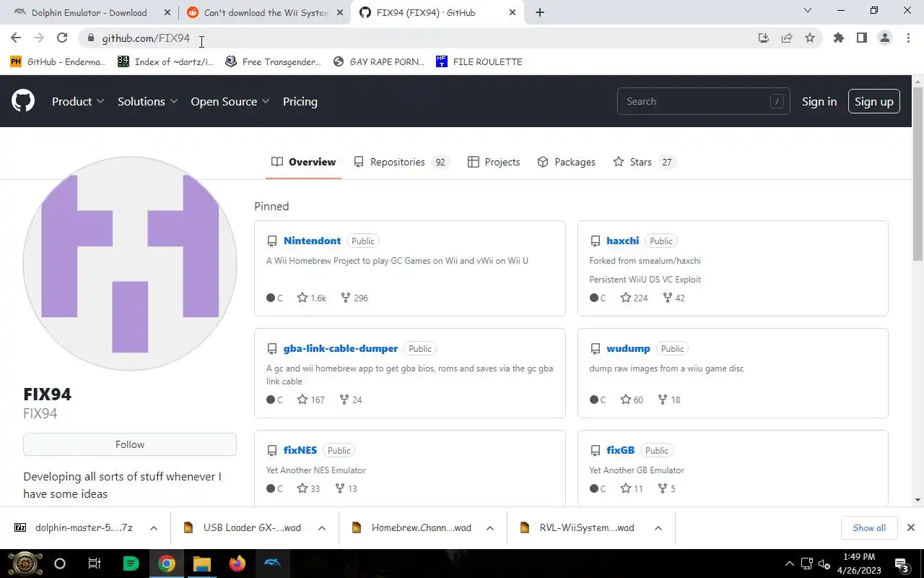Open Task View on taskbar
Image resolution: width=924 pixels, height=578 pixels.
click(x=94, y=564)
